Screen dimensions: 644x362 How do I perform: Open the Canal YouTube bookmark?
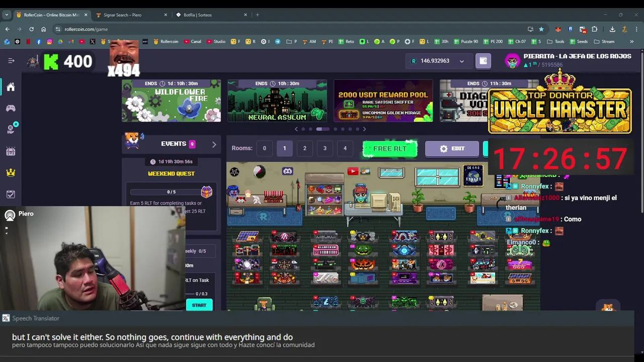tap(193, 42)
